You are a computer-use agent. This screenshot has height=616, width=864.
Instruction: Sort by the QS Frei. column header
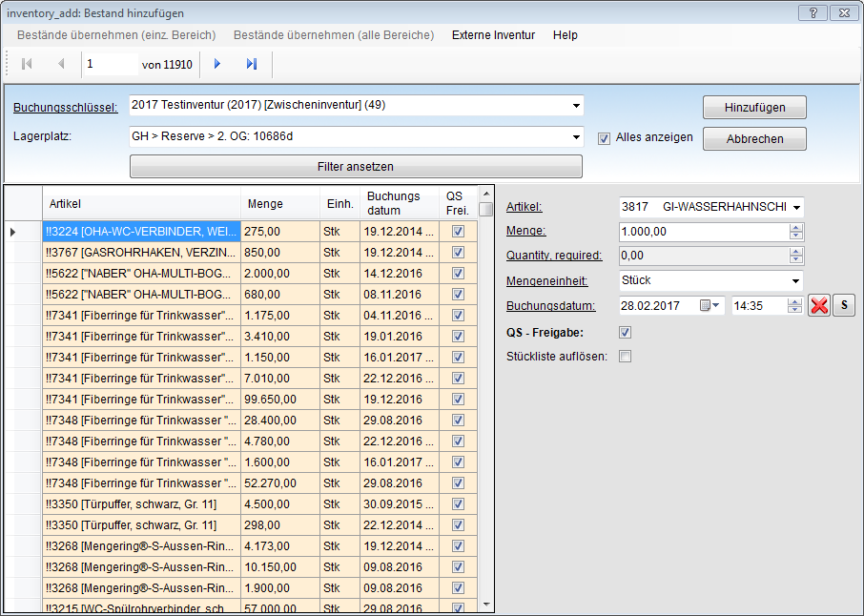coord(458,203)
